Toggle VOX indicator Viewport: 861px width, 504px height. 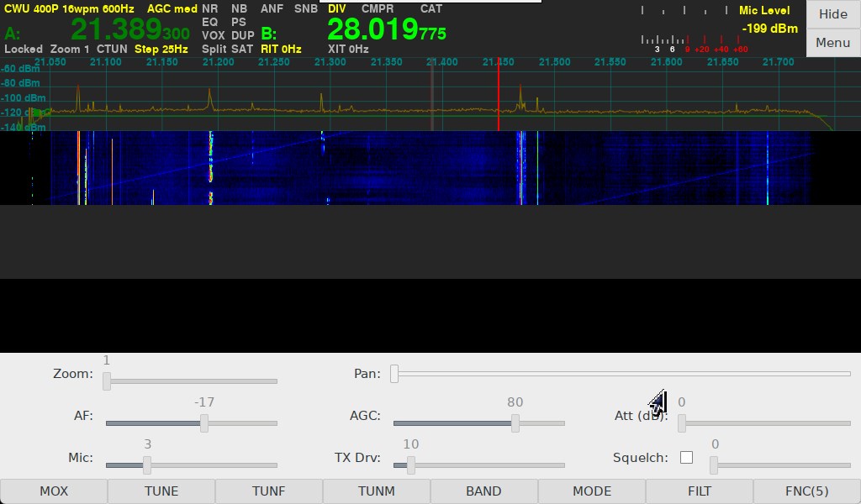(213, 35)
